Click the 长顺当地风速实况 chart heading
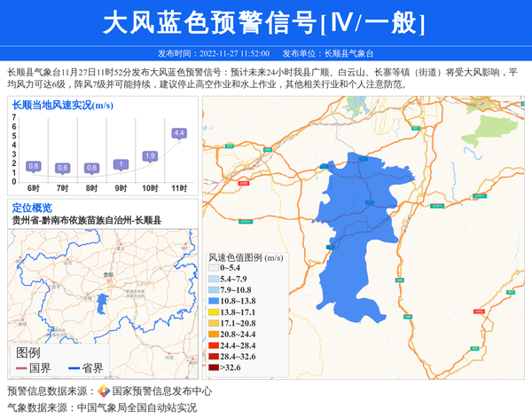Viewport: 532px width, 418px height. pos(62,106)
